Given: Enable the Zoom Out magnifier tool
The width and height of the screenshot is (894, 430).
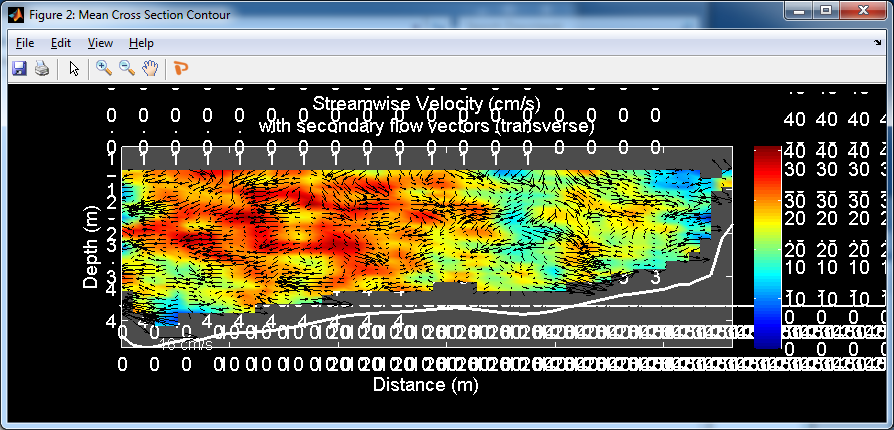Looking at the screenshot, I should coord(127,68).
